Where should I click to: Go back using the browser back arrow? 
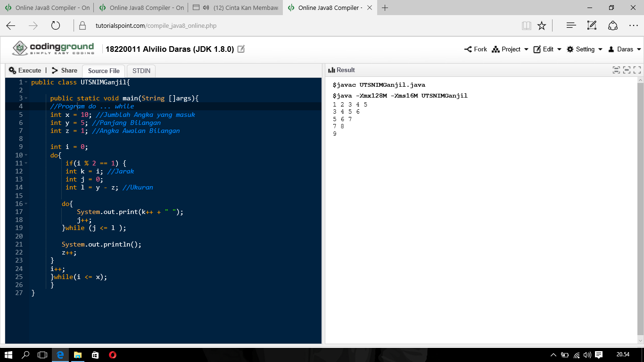point(10,25)
